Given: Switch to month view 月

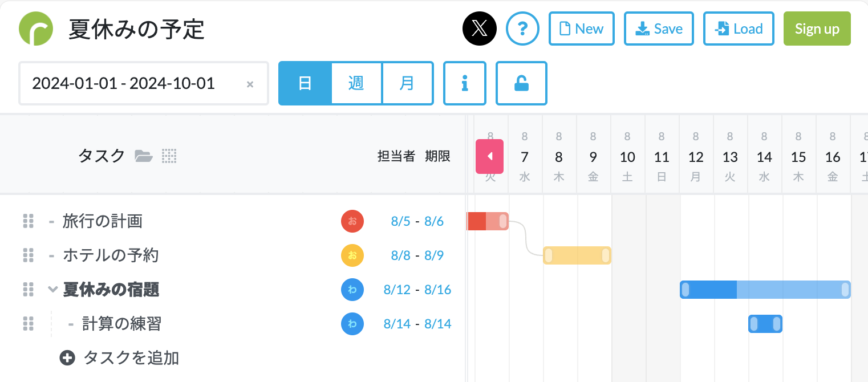Looking at the screenshot, I should [407, 83].
